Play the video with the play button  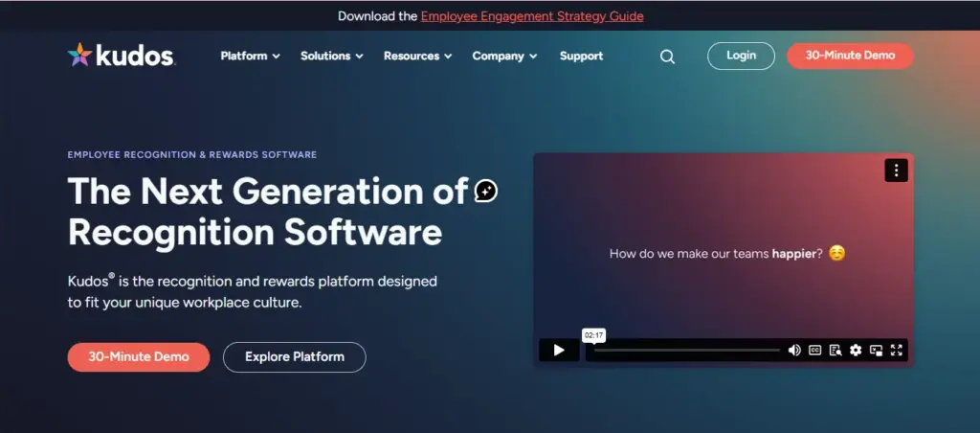559,351
